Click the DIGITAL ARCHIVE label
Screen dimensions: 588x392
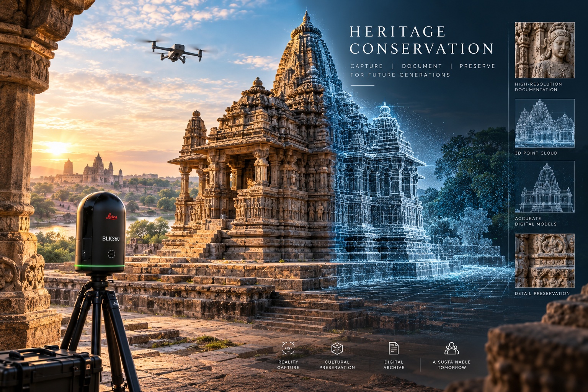tap(394, 365)
